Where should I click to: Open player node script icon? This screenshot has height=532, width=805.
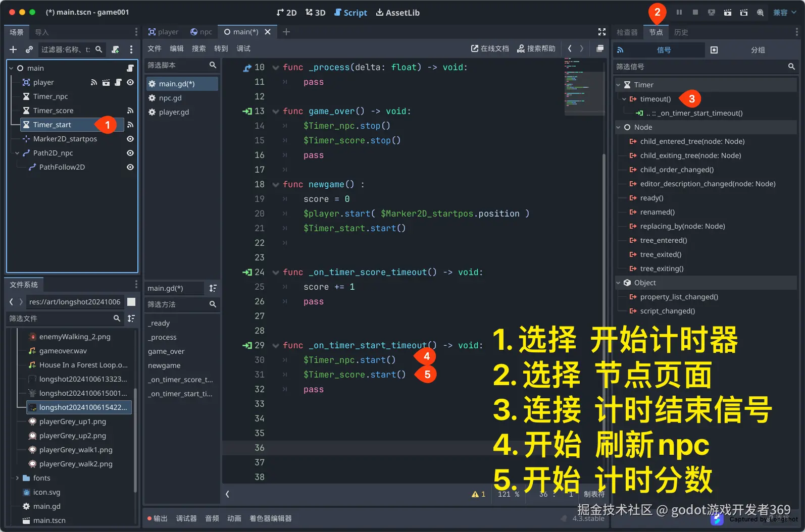(x=118, y=82)
